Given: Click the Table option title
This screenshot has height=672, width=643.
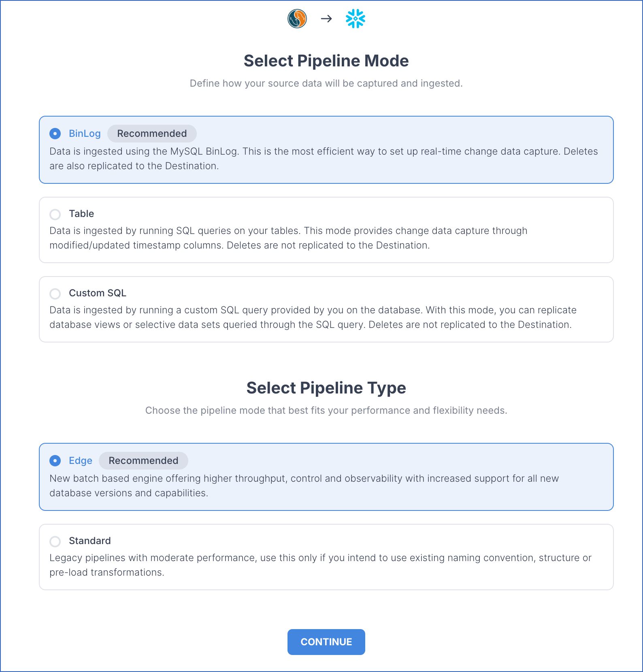Looking at the screenshot, I should [x=81, y=214].
